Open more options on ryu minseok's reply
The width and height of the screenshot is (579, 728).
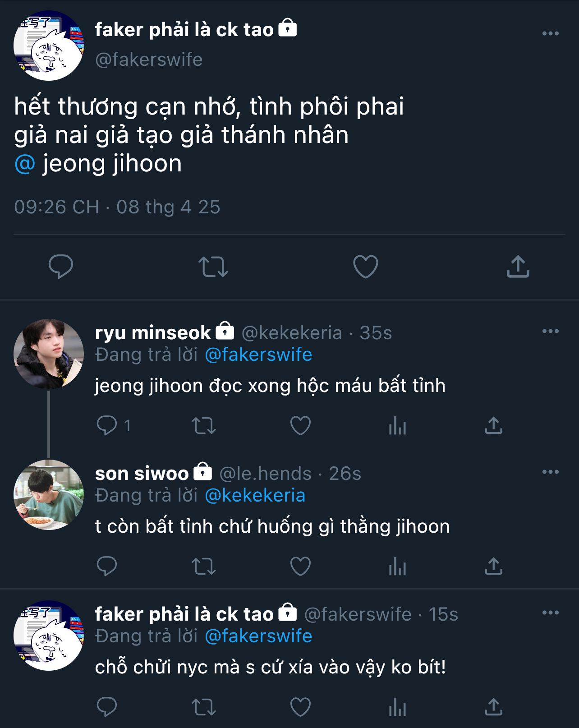(550, 331)
